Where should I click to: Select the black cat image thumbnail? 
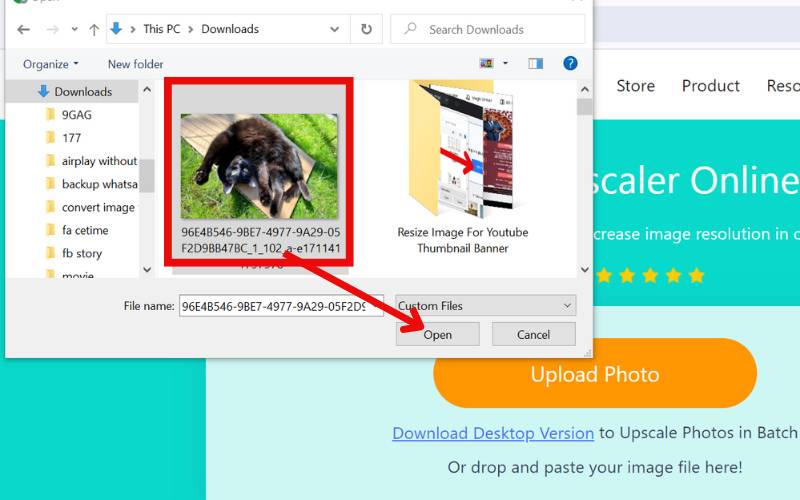click(x=259, y=166)
